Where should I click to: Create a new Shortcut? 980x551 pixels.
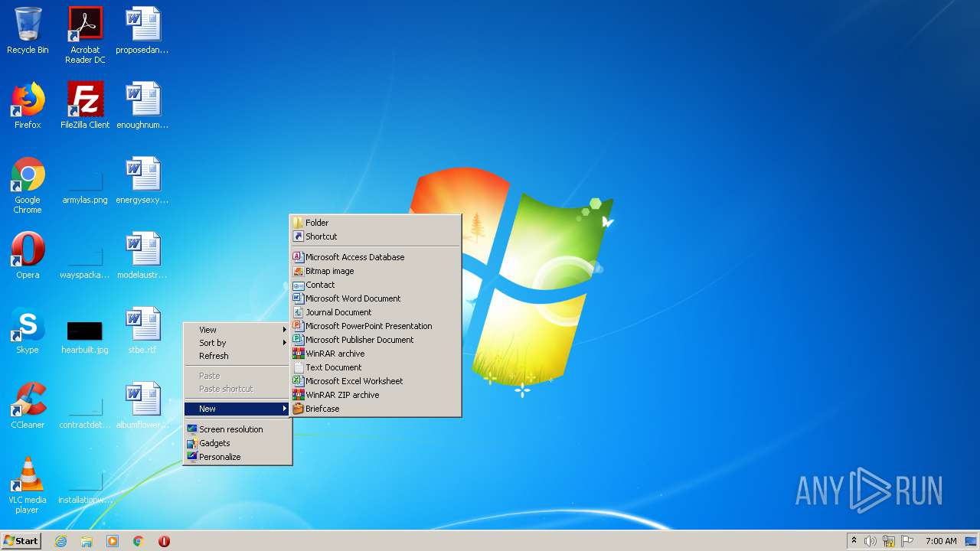375,236
